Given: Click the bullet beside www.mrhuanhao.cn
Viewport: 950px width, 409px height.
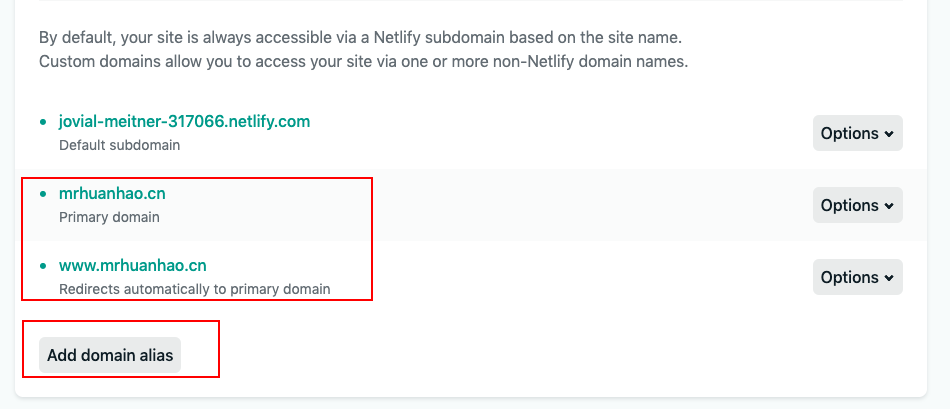Looking at the screenshot, I should pos(43,266).
